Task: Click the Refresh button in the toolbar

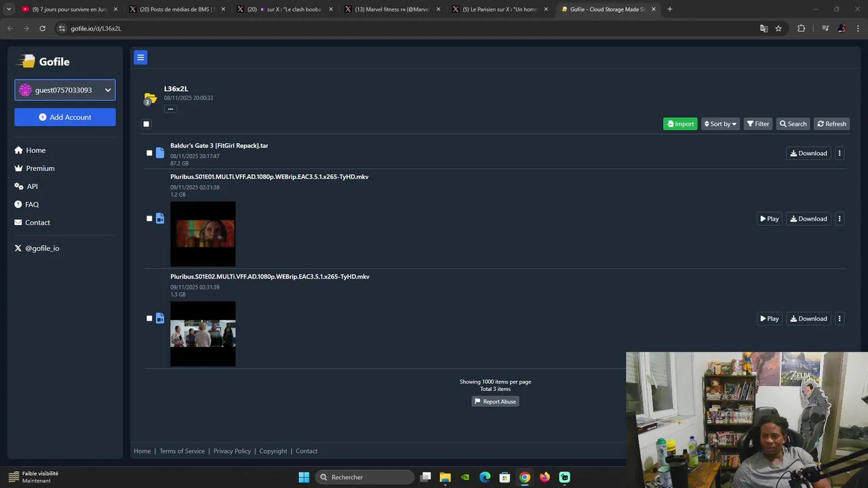Action: (x=831, y=124)
